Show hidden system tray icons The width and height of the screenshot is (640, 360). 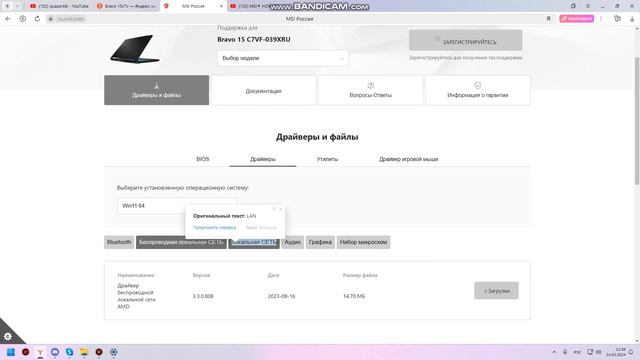pyautogui.click(x=554, y=352)
